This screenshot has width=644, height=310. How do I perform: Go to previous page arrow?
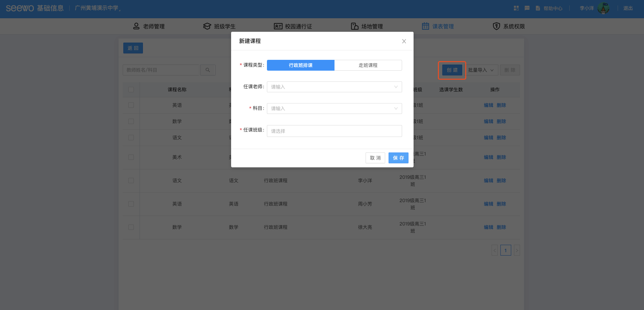495,250
